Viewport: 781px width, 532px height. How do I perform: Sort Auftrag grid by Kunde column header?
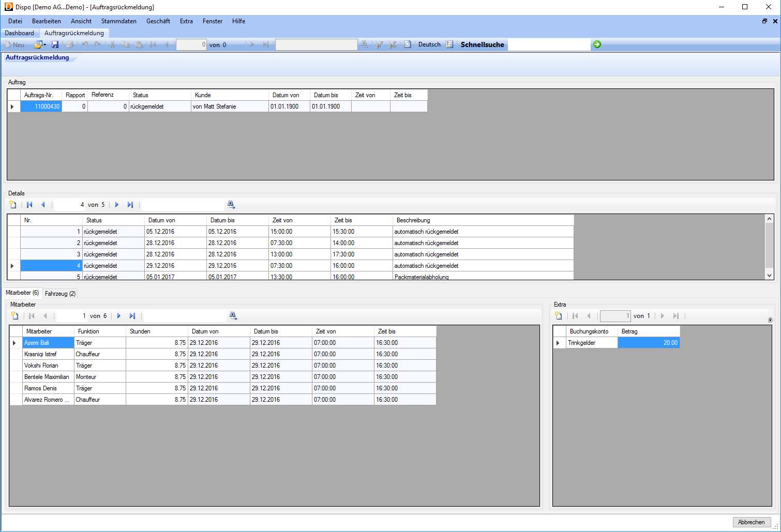pos(230,95)
